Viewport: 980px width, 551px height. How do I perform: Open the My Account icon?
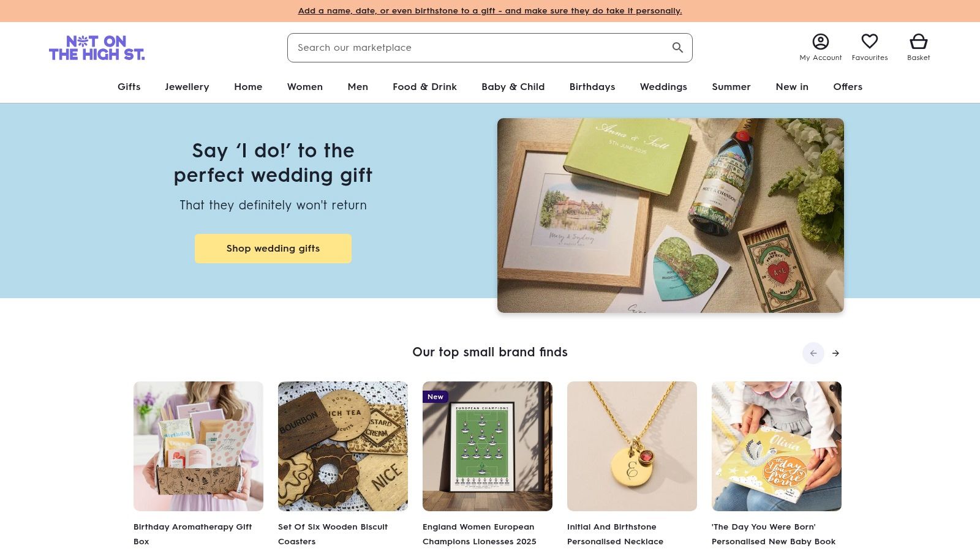[820, 42]
